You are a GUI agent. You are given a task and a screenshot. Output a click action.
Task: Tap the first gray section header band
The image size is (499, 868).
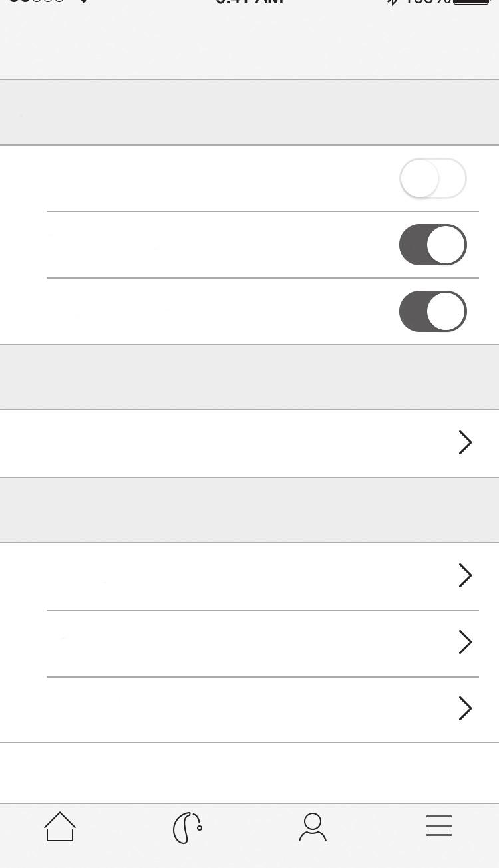(x=249, y=112)
